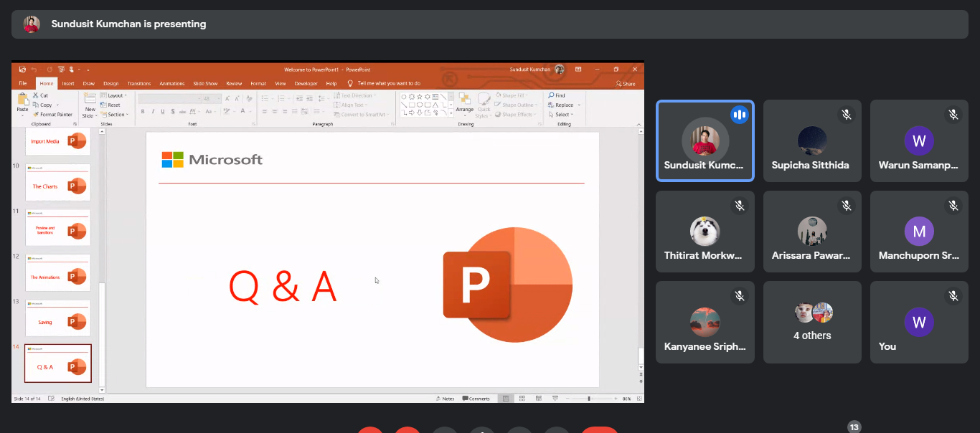This screenshot has height=433, width=980.
Task: Open the Shape Fill dropdown
Action: click(512, 95)
